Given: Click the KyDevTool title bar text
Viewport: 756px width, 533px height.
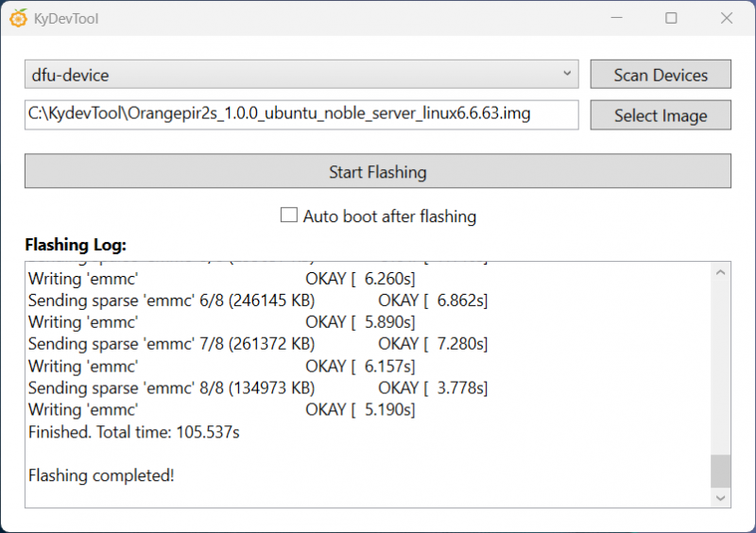Looking at the screenshot, I should [x=64, y=18].
